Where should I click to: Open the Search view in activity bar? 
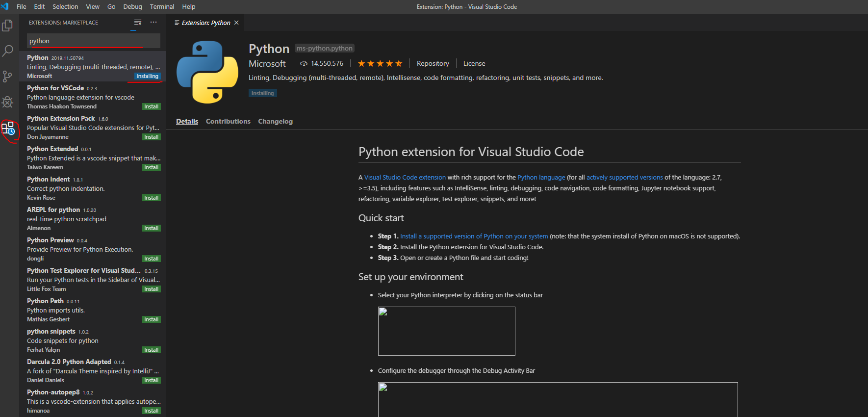pos(7,51)
